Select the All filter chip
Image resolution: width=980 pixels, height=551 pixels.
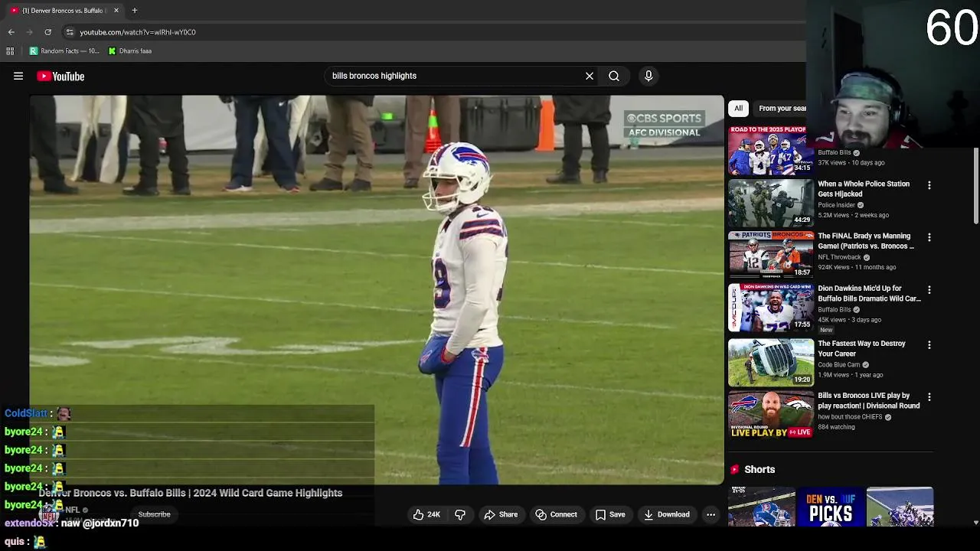738,109
